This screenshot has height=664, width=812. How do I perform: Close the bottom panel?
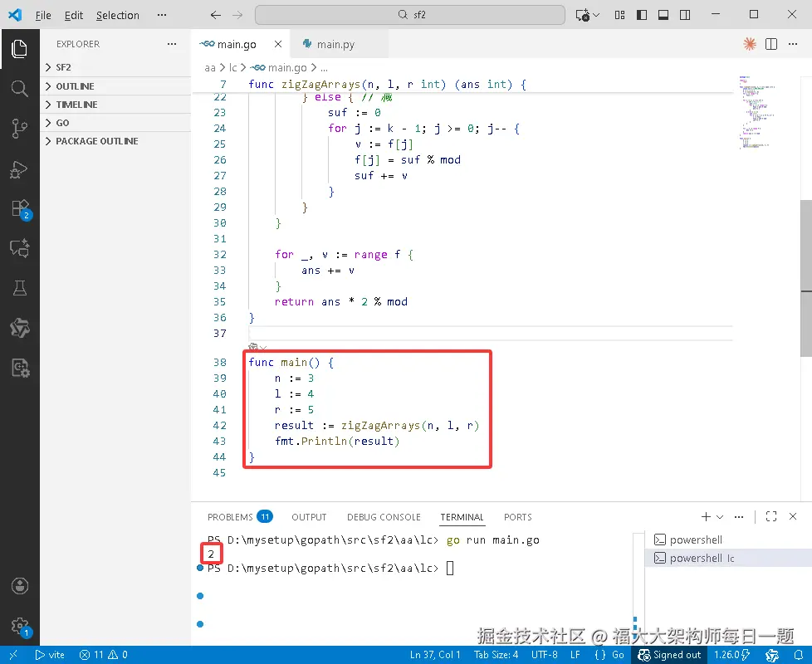click(793, 516)
